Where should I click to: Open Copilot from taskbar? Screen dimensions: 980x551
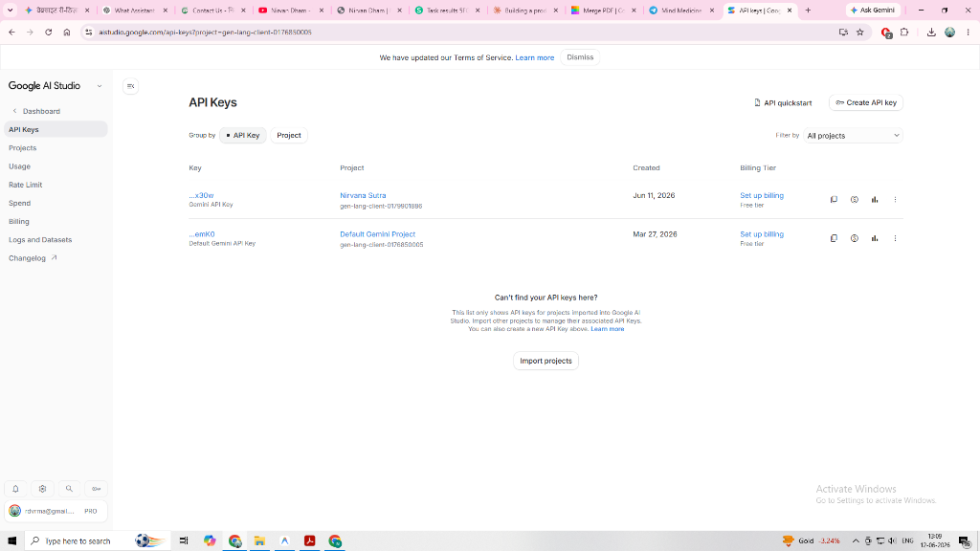pyautogui.click(x=210, y=541)
